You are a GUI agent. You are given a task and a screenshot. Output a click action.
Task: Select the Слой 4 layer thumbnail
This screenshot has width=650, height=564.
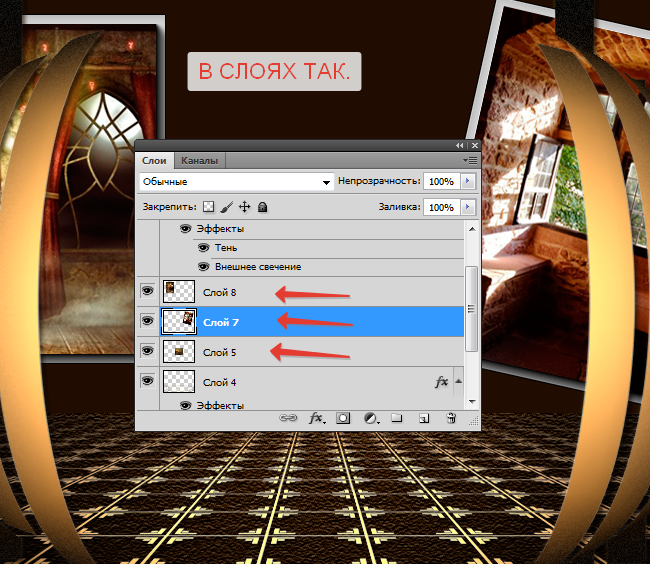[x=179, y=381]
